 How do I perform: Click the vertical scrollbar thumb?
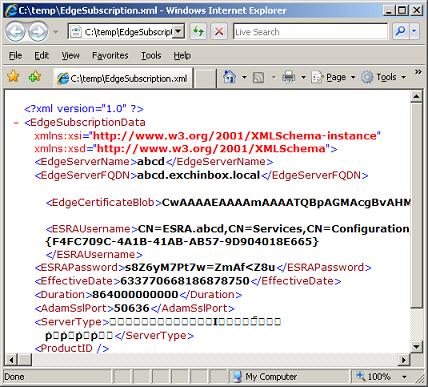(x=417, y=206)
